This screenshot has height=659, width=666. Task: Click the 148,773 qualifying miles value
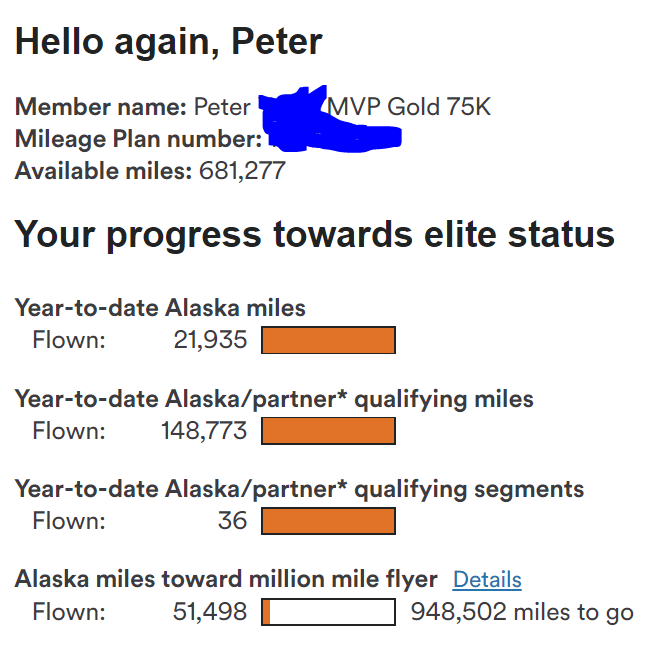(x=204, y=431)
